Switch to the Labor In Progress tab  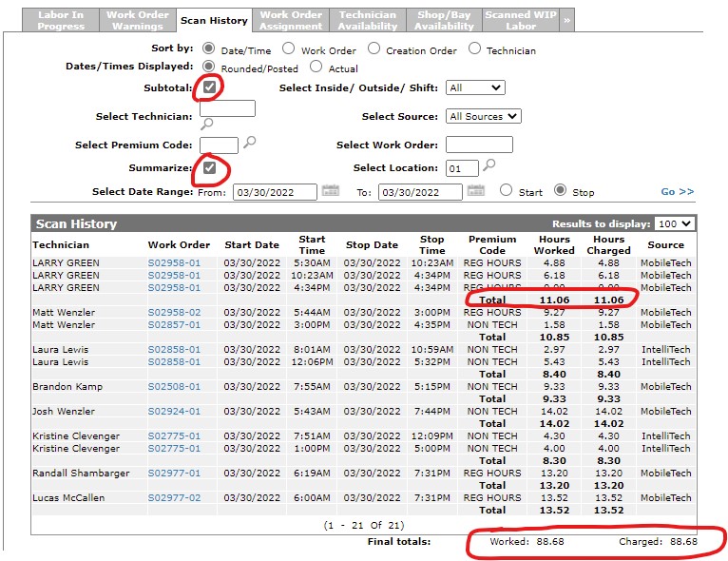click(x=60, y=20)
